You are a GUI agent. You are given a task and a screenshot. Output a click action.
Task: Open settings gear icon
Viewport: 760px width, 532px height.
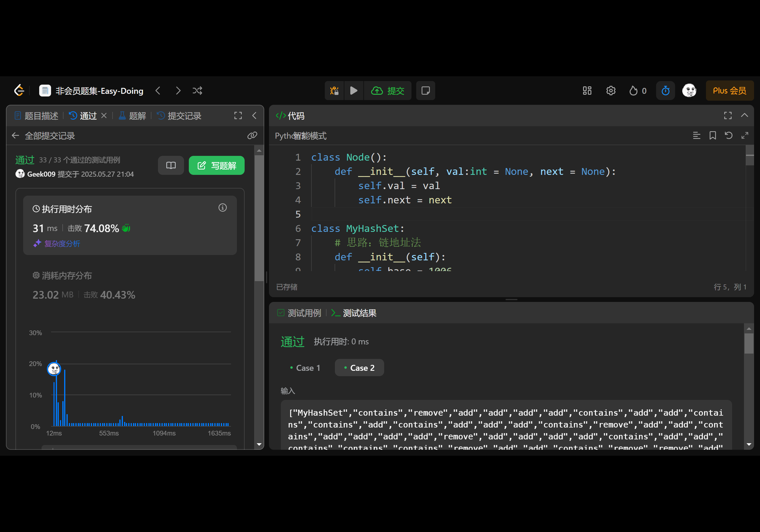click(610, 90)
